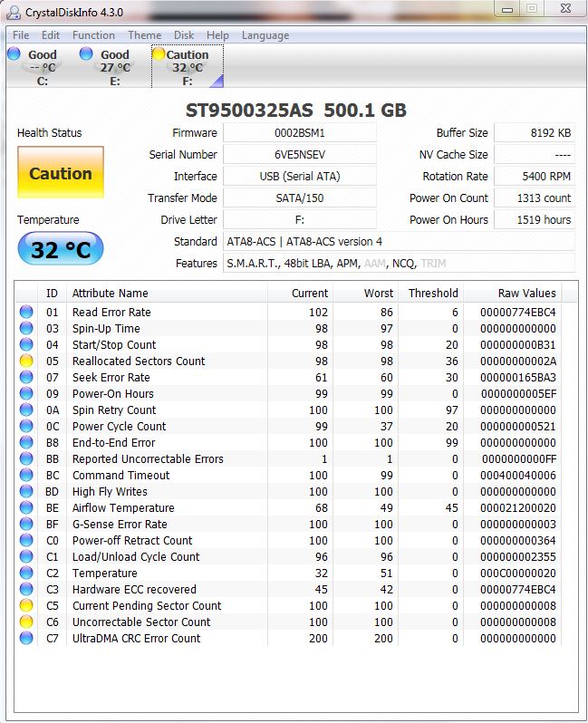Click blue status icon for Airflow Temperature

tap(26, 507)
